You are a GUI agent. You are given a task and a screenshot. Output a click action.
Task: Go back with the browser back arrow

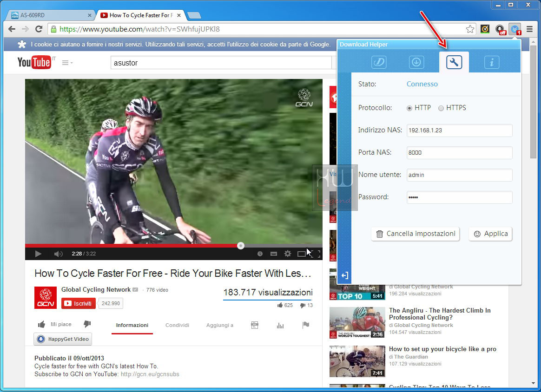point(12,29)
